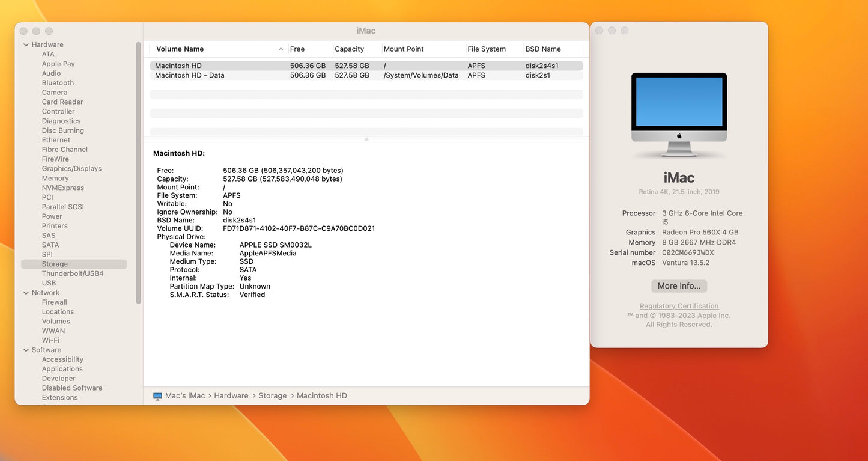Open More Info in About window
This screenshot has height=461, width=868.
coord(679,286)
